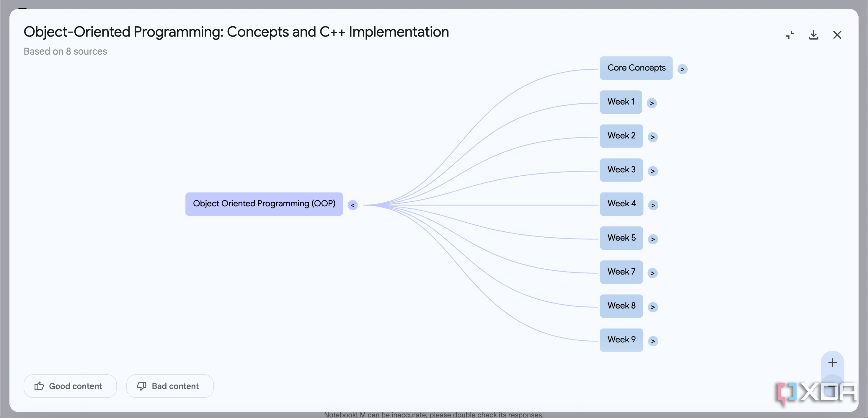Expand the Week 9 branch arrow

point(653,341)
